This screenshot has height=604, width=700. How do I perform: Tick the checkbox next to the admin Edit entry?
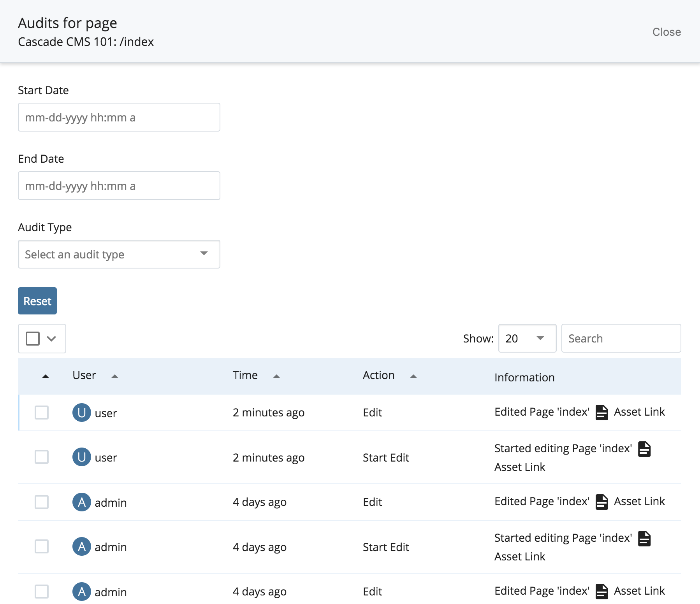click(x=42, y=502)
